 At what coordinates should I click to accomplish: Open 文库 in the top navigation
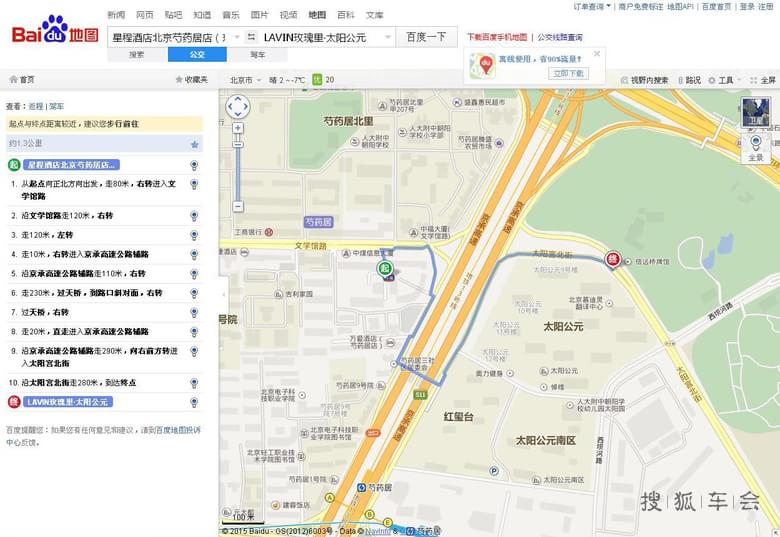click(x=375, y=15)
